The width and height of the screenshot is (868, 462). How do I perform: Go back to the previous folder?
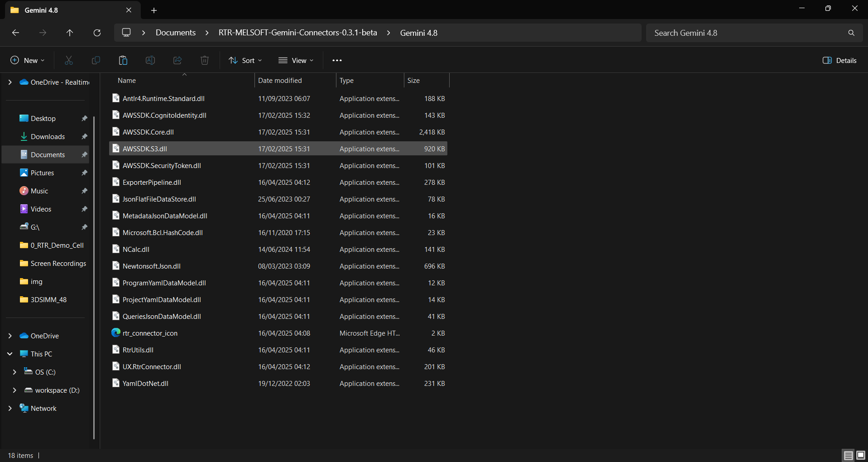click(15, 33)
